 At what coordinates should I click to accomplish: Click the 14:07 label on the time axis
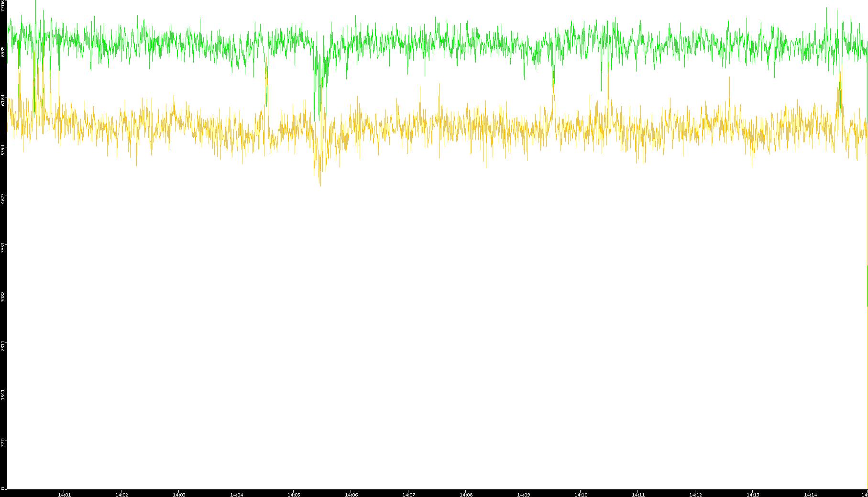click(x=408, y=495)
